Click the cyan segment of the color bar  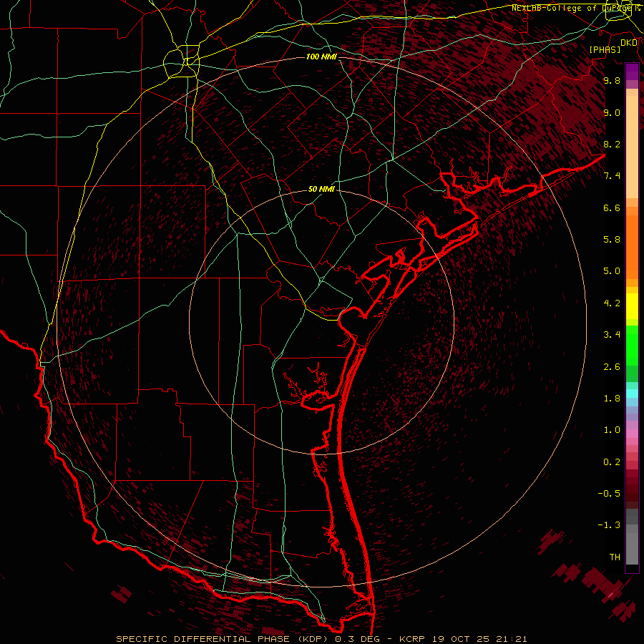coord(632,393)
